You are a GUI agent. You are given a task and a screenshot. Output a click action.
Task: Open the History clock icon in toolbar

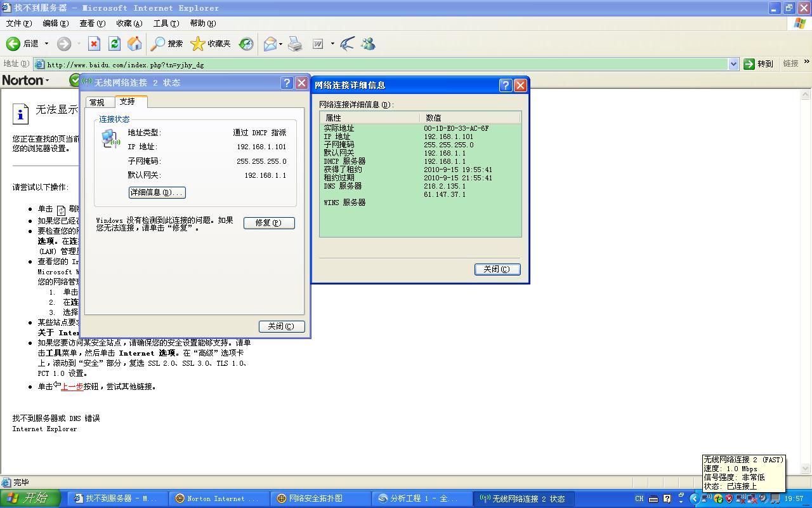tap(246, 44)
